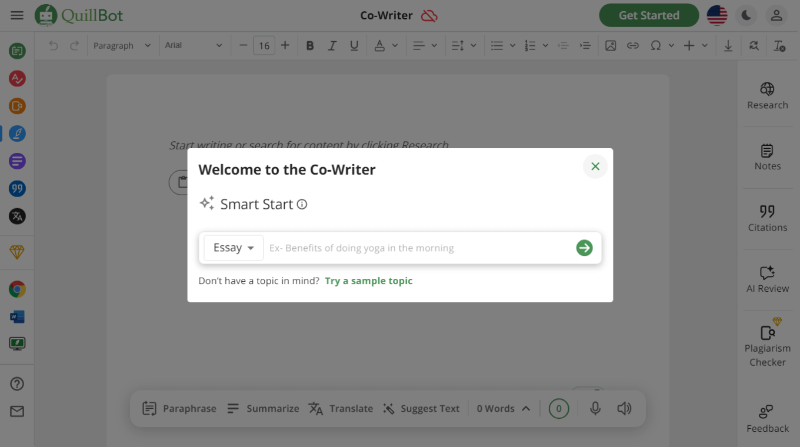
Task: Click the Smart Start topic input field
Action: (x=415, y=248)
